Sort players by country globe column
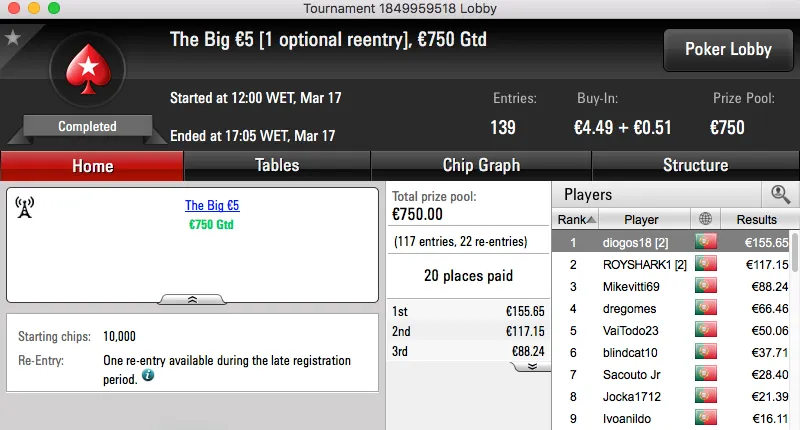This screenshot has width=800, height=430. pyautogui.click(x=706, y=219)
